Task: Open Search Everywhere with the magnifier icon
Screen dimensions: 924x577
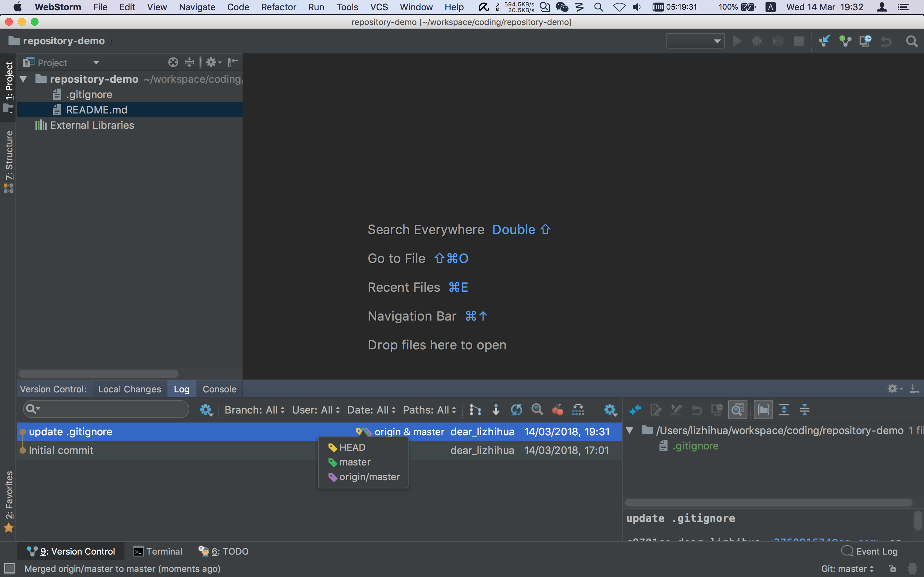Action: (x=912, y=41)
